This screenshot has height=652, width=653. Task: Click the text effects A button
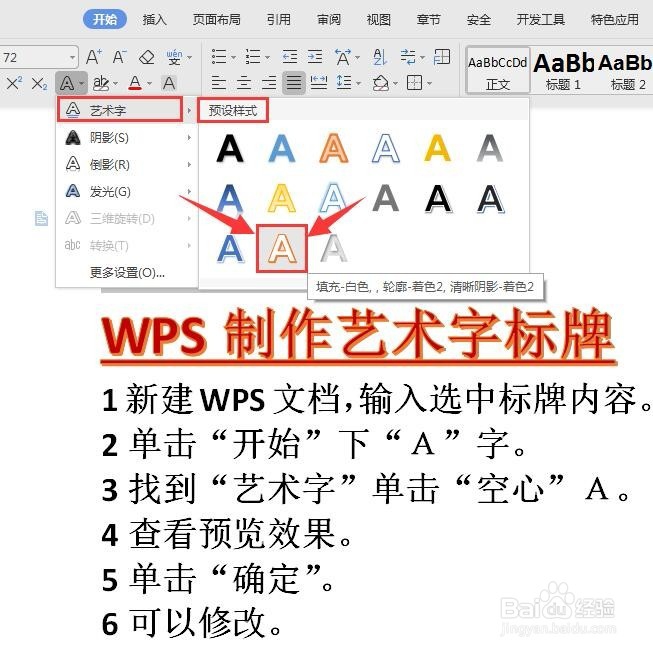point(67,84)
